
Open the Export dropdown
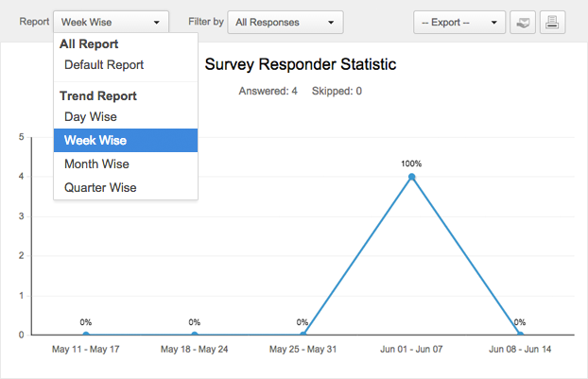tap(459, 22)
